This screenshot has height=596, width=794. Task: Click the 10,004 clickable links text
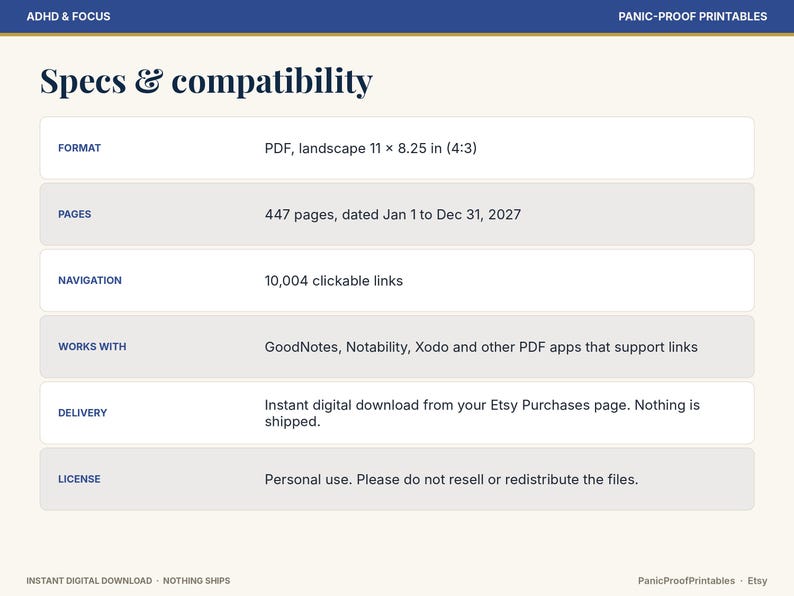[x=334, y=281]
